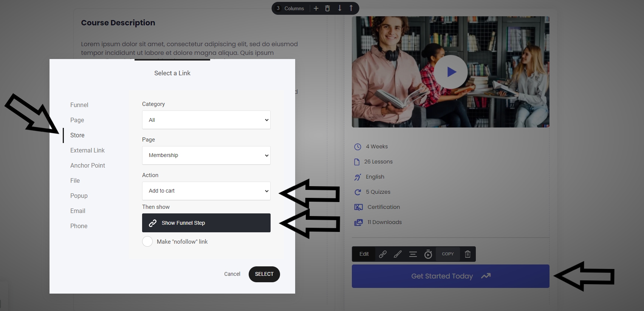The image size is (644, 311).
Task: Open the Category dropdown
Action: (x=206, y=120)
